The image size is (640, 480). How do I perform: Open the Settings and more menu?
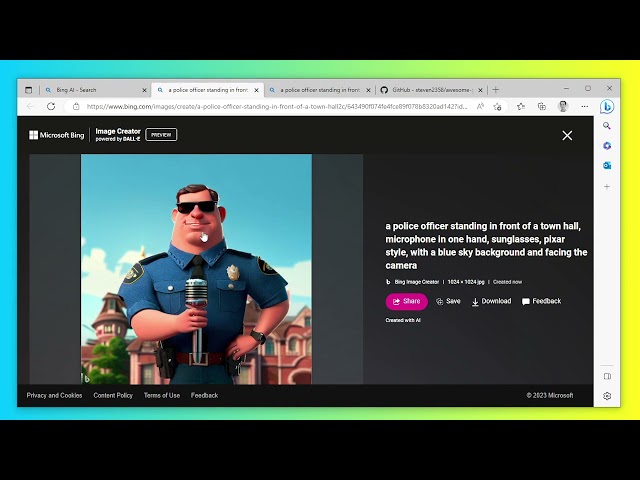[x=584, y=107]
